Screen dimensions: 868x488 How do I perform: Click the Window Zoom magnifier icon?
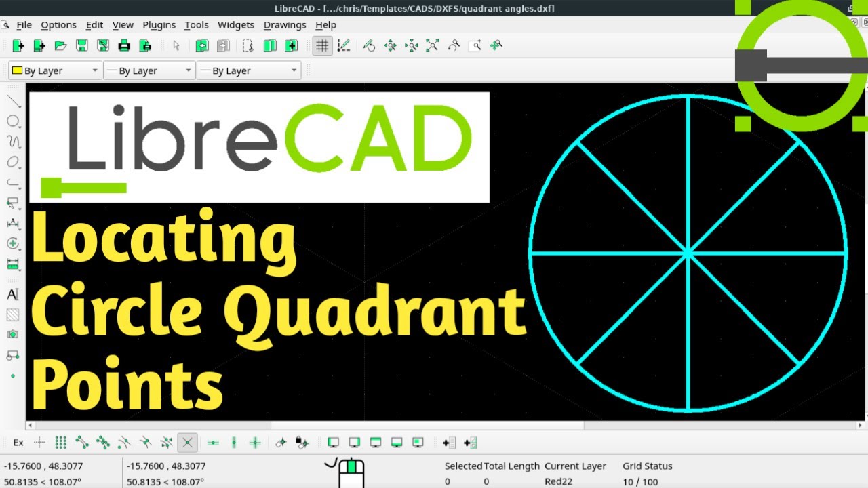click(x=475, y=46)
